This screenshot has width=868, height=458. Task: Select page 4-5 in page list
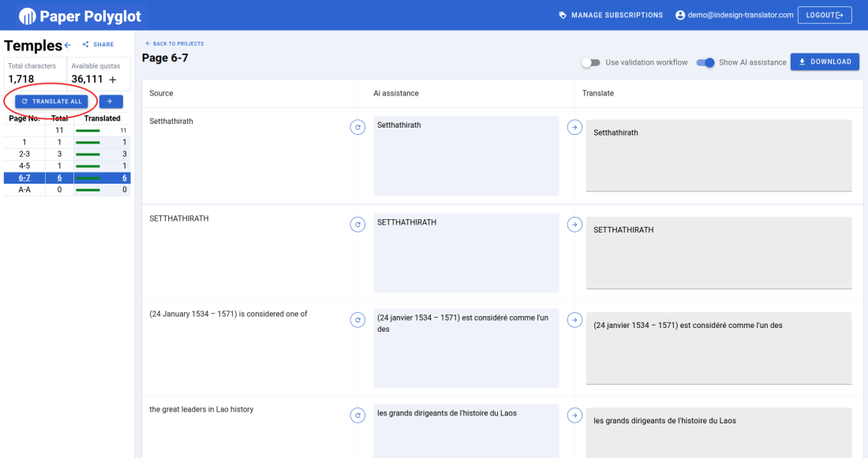(24, 166)
